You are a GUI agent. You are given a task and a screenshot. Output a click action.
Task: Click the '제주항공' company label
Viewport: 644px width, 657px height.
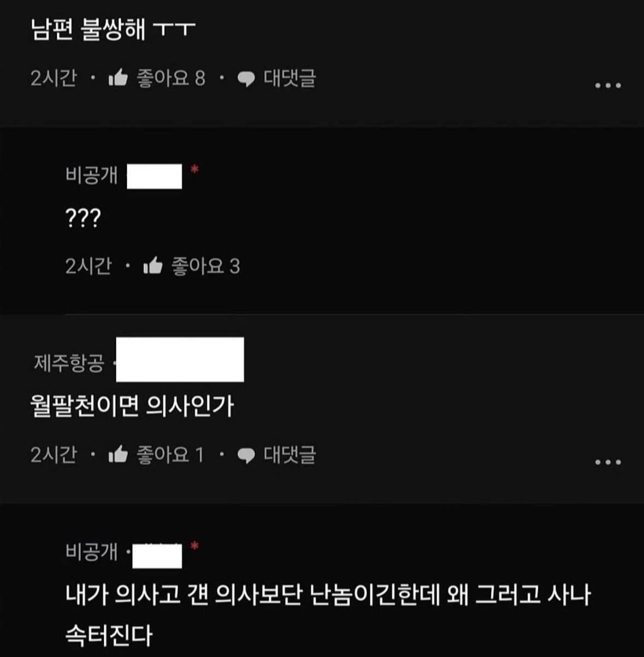(69, 362)
